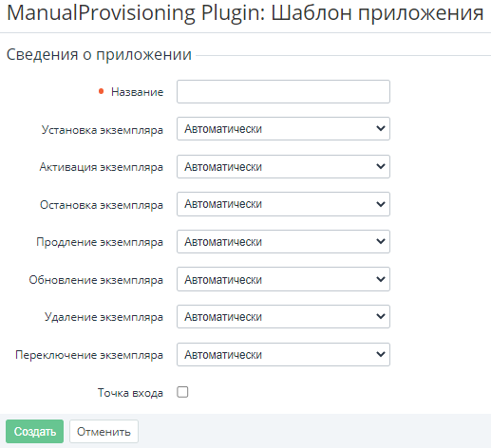Open the Обновление экземпляра dropdown
The width and height of the screenshot is (491, 448).
283,279
